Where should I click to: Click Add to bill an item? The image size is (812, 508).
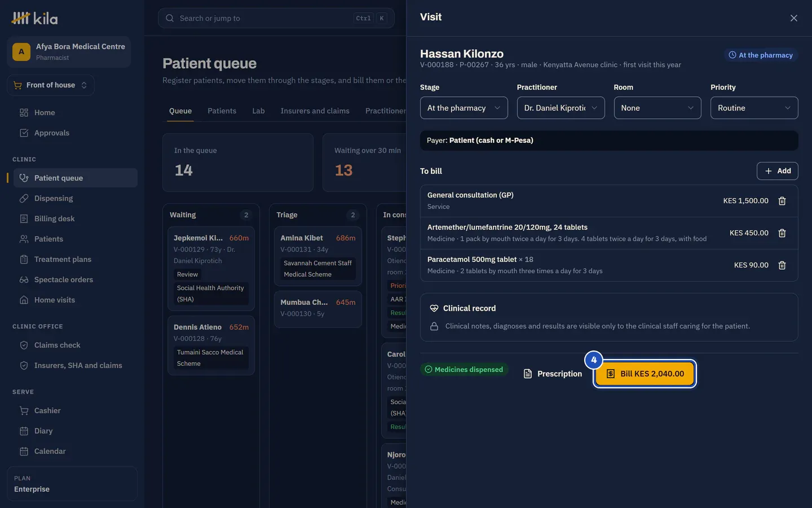point(777,171)
